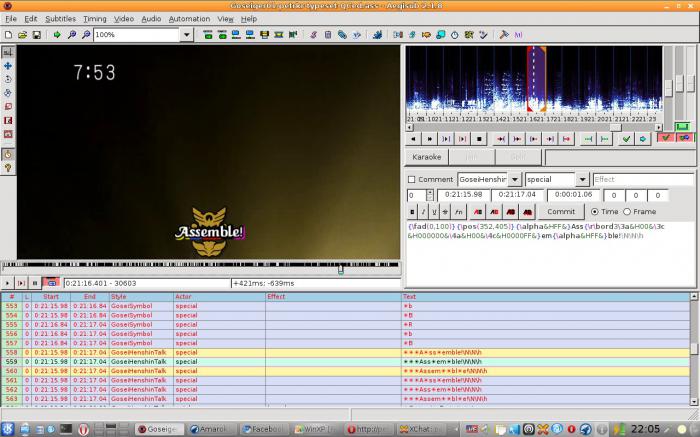
Task: Toggle the red checkmark auto-commit button
Action: pos(665,138)
